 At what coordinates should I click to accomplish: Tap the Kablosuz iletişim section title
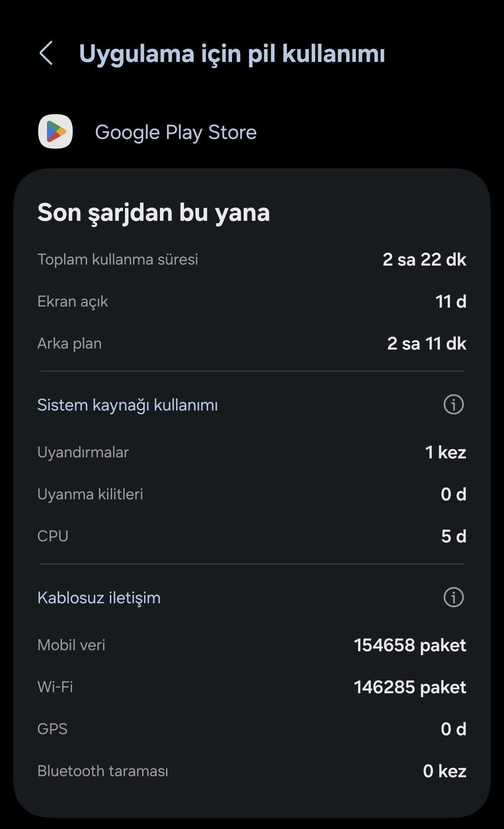(x=99, y=598)
